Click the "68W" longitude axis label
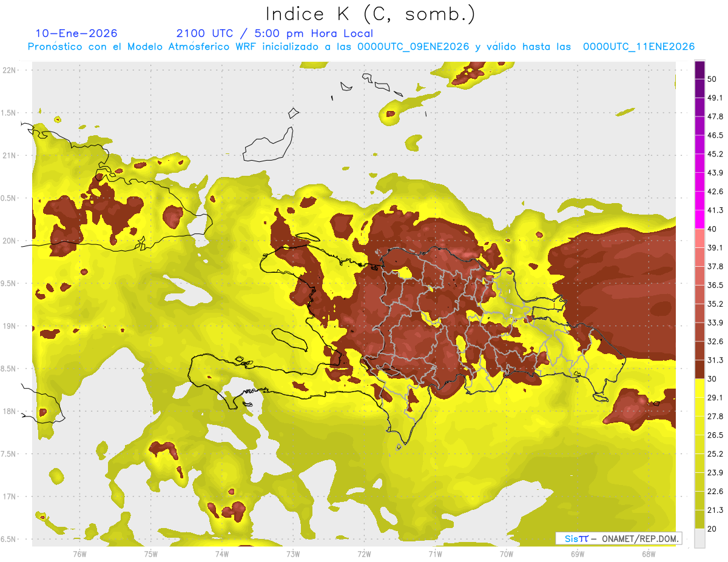 pyautogui.click(x=648, y=554)
